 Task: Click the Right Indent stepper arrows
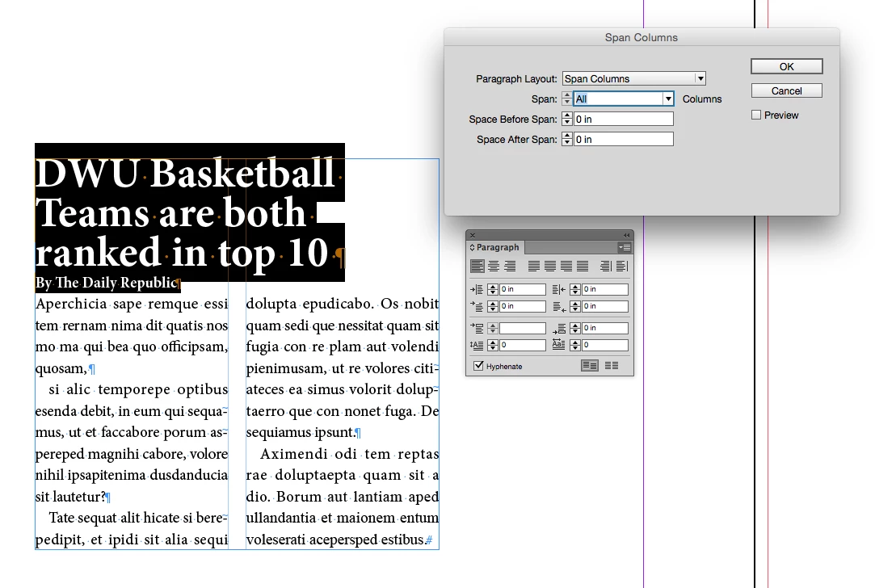[575, 289]
